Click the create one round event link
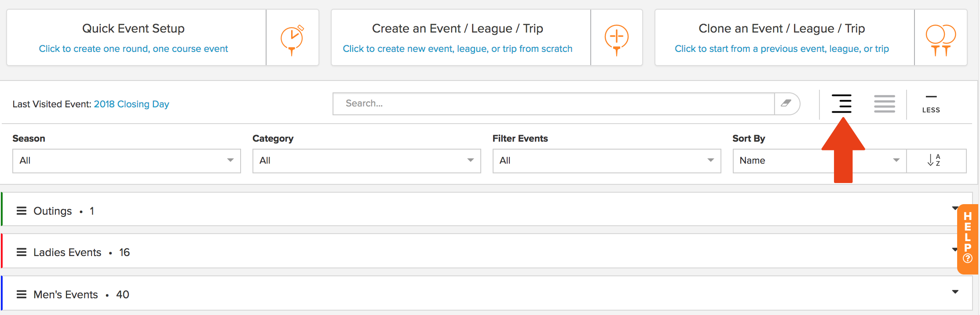The height and width of the screenshot is (315, 980). point(133,48)
